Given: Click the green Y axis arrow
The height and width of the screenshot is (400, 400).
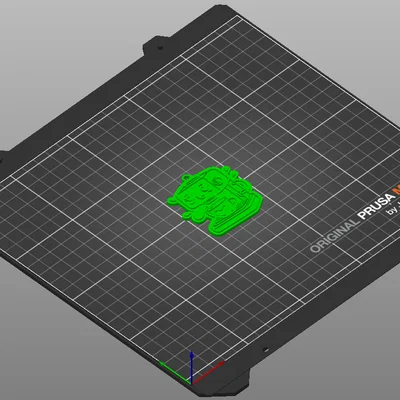Looking at the screenshot, I should click(x=174, y=372).
